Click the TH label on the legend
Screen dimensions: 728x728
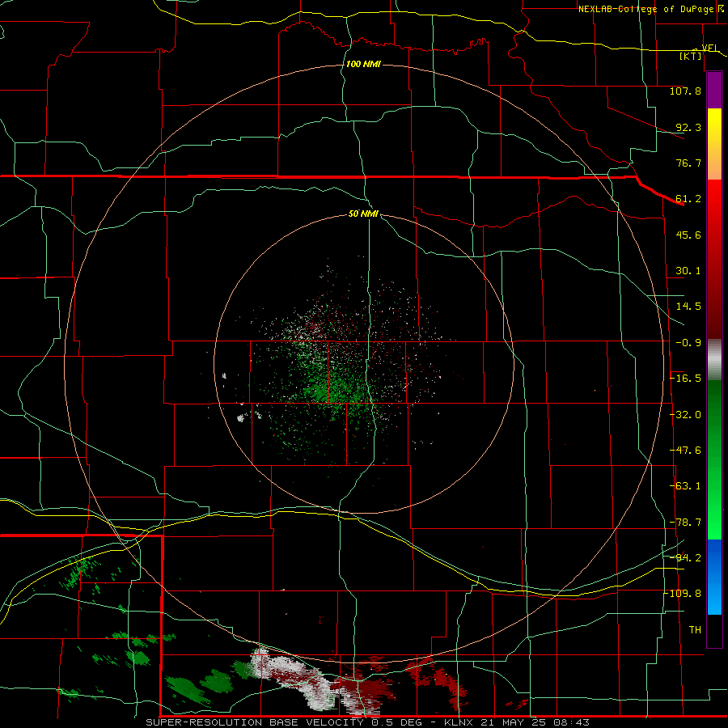[x=695, y=630]
